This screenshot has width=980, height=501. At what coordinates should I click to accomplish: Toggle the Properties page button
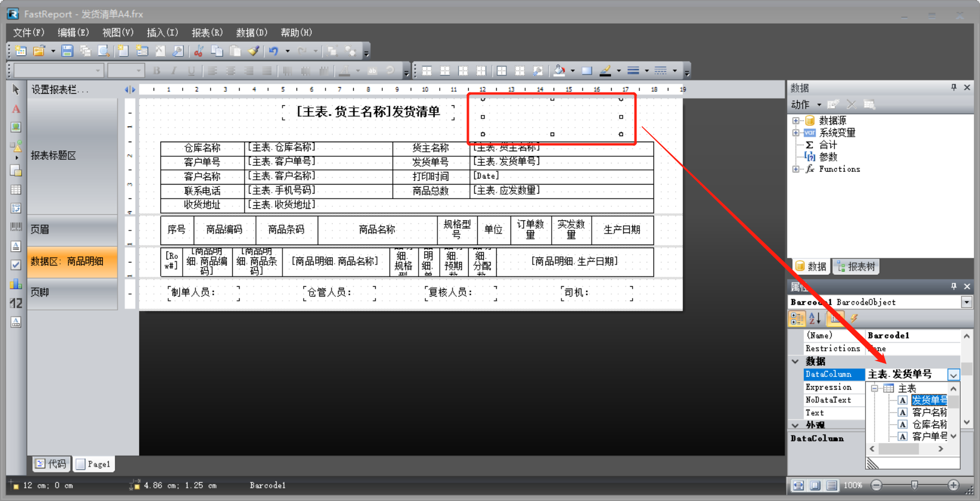[x=835, y=318]
